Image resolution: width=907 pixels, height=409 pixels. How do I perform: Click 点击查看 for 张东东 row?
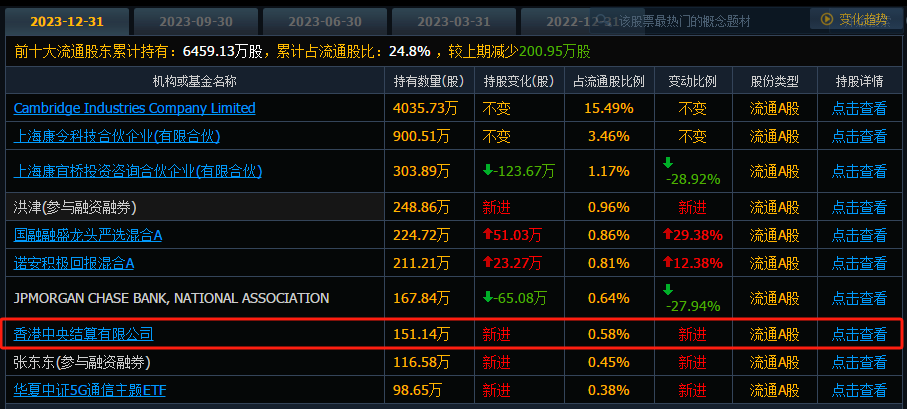click(x=859, y=363)
